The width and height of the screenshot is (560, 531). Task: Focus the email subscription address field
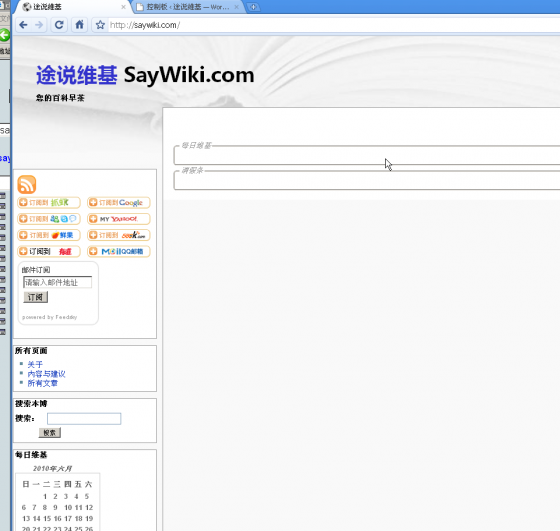(x=58, y=282)
